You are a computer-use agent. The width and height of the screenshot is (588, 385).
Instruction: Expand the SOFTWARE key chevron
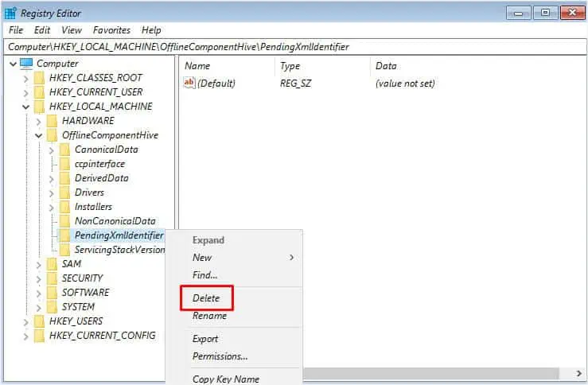pyautogui.click(x=39, y=293)
